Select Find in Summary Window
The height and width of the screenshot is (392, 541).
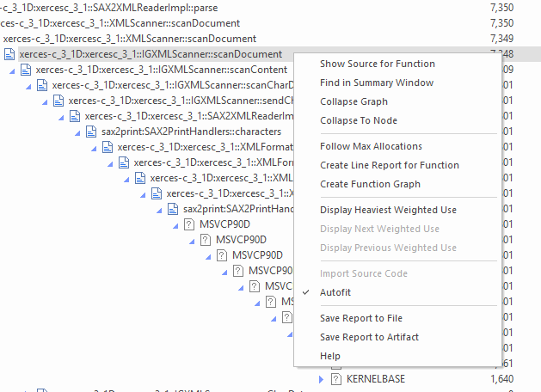click(x=376, y=83)
